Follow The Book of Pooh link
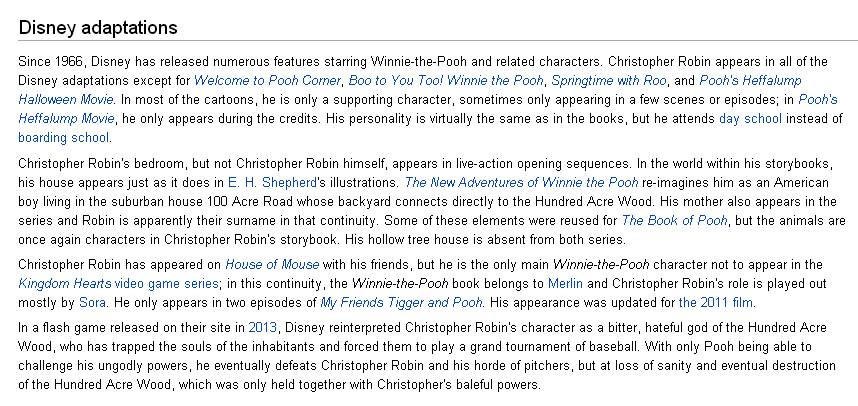Viewport: 858px width, 406px height. [x=674, y=221]
